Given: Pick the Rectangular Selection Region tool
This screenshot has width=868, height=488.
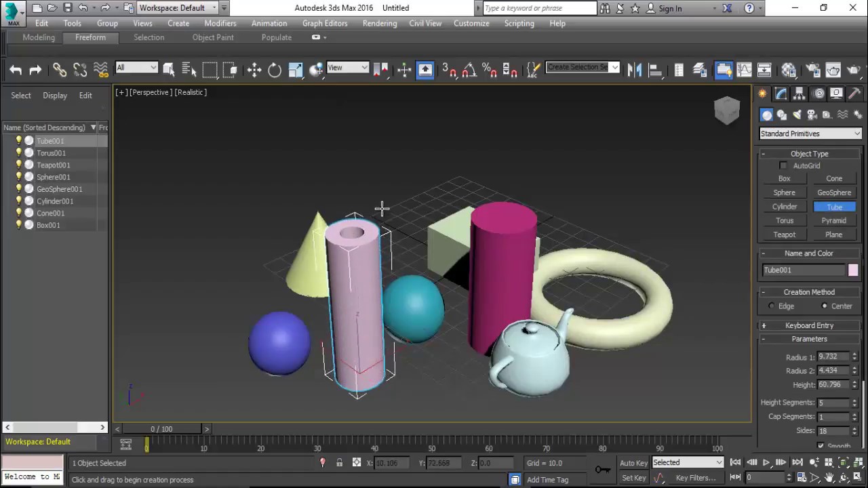Looking at the screenshot, I should (210, 69).
